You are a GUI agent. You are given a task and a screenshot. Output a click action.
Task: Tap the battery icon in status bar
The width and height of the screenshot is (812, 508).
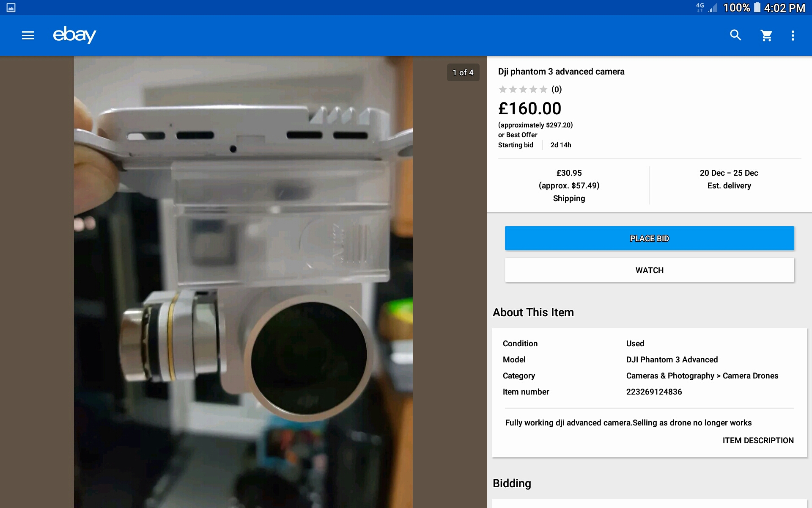coord(757,8)
